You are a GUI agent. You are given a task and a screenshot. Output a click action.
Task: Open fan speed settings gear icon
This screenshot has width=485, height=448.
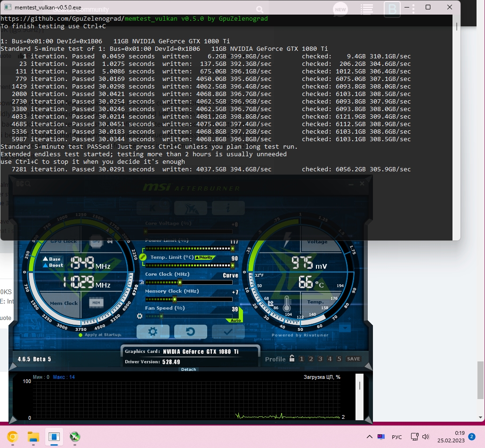pos(139,316)
